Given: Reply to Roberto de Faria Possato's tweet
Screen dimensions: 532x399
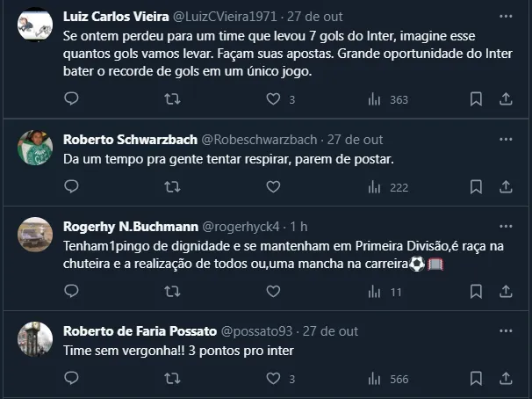Looking at the screenshot, I should click(71, 378).
